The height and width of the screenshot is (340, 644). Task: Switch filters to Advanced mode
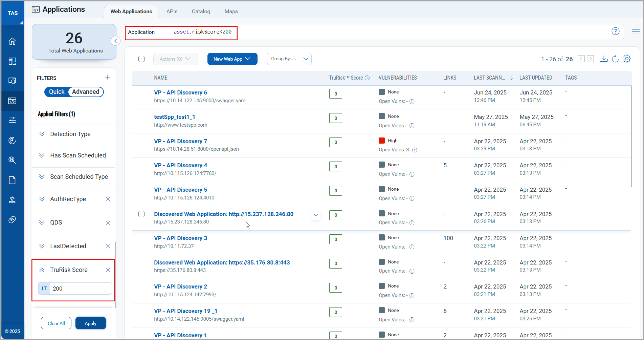tap(86, 92)
